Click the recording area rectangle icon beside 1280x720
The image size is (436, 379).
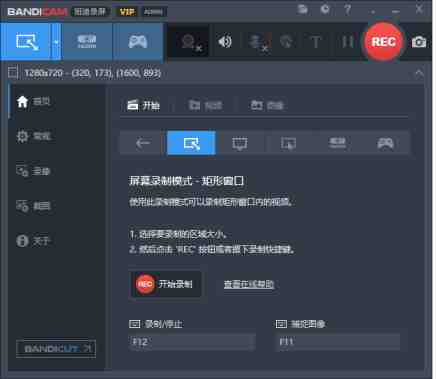(x=13, y=72)
